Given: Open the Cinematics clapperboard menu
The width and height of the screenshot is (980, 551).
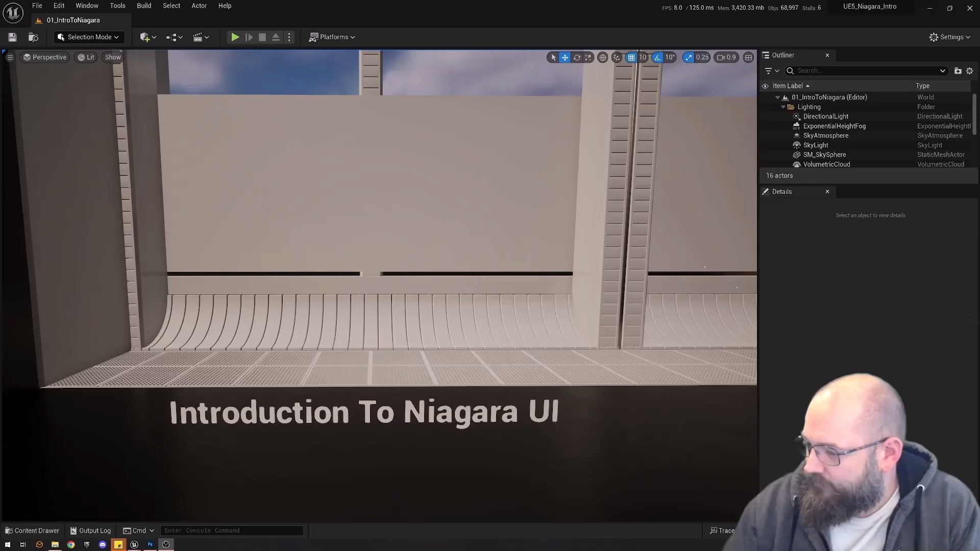Looking at the screenshot, I should 201,37.
